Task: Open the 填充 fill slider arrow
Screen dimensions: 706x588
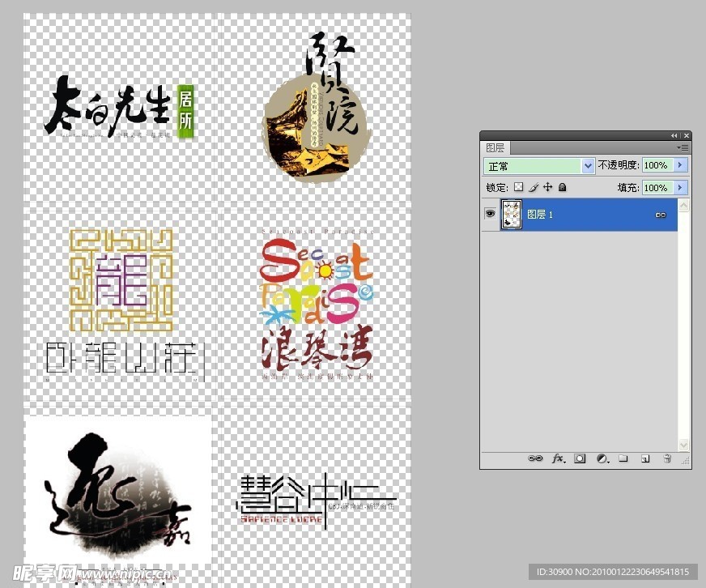Action: pos(680,187)
